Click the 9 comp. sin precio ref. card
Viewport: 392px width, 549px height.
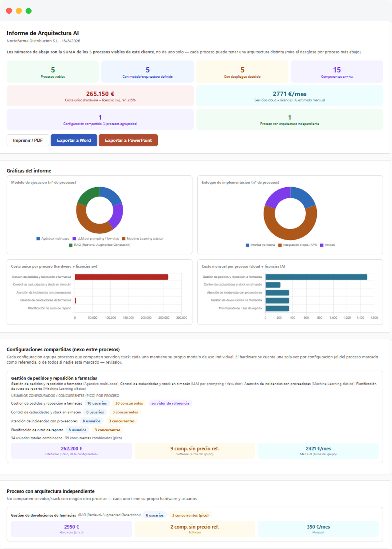tap(195, 451)
